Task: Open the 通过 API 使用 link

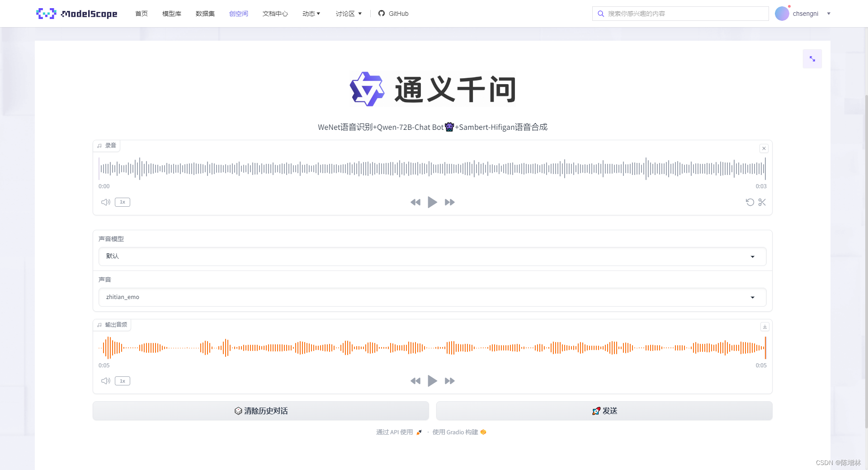Action: pos(399,432)
